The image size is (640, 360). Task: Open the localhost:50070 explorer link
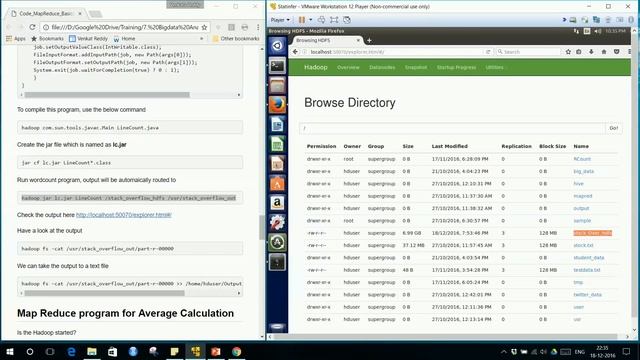pos(124,215)
